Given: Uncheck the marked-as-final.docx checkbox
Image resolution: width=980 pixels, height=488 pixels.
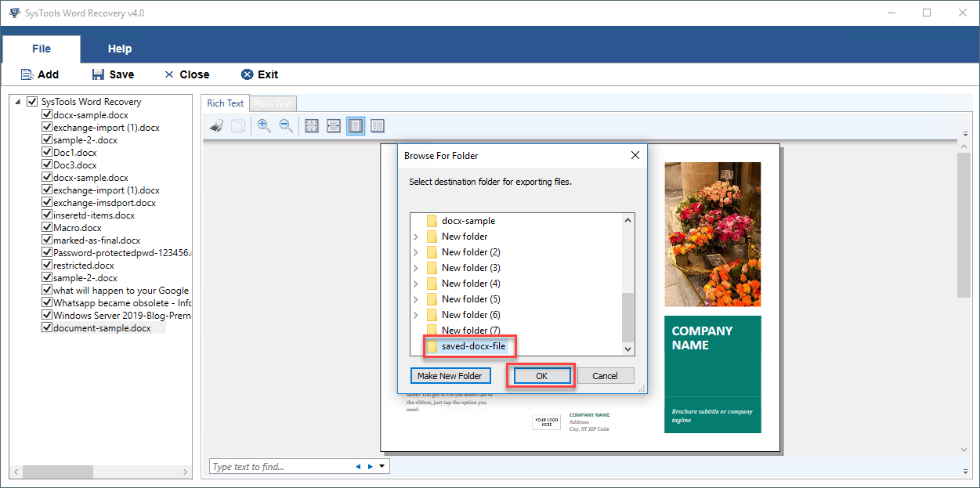Looking at the screenshot, I should [x=47, y=240].
